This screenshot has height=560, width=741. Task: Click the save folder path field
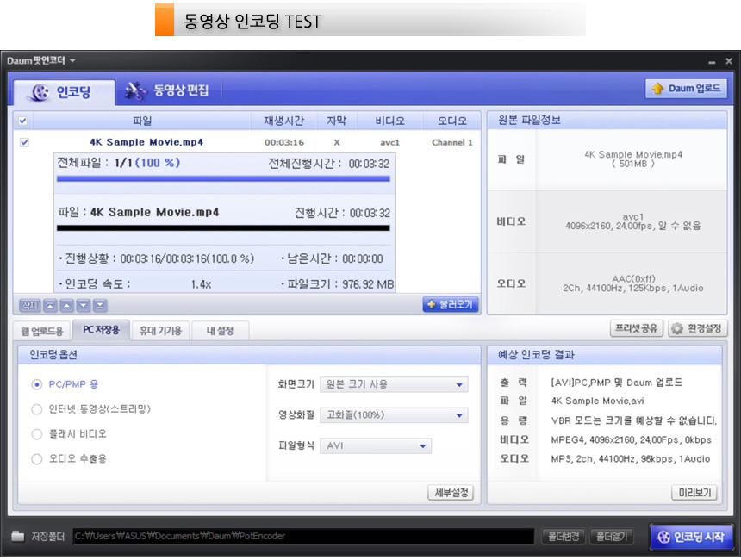click(x=302, y=536)
